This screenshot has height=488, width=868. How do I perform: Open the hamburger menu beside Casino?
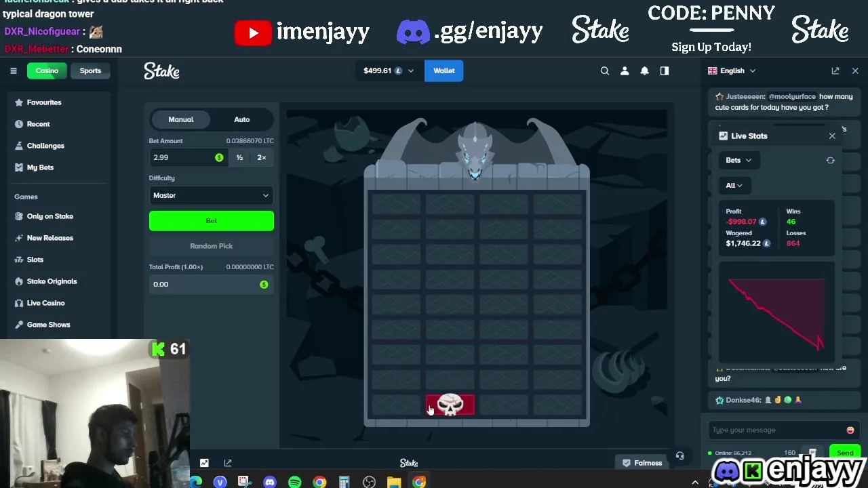(14, 70)
